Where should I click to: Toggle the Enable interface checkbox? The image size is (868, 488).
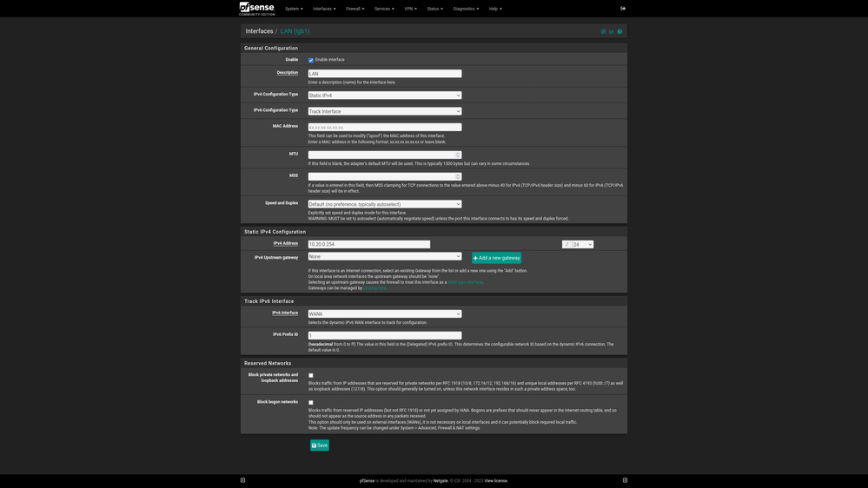click(x=311, y=60)
